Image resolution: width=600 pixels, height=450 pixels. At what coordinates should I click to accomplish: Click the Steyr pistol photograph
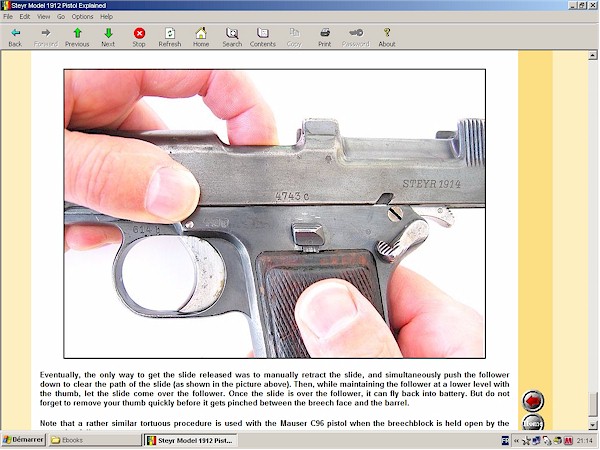[x=275, y=214]
